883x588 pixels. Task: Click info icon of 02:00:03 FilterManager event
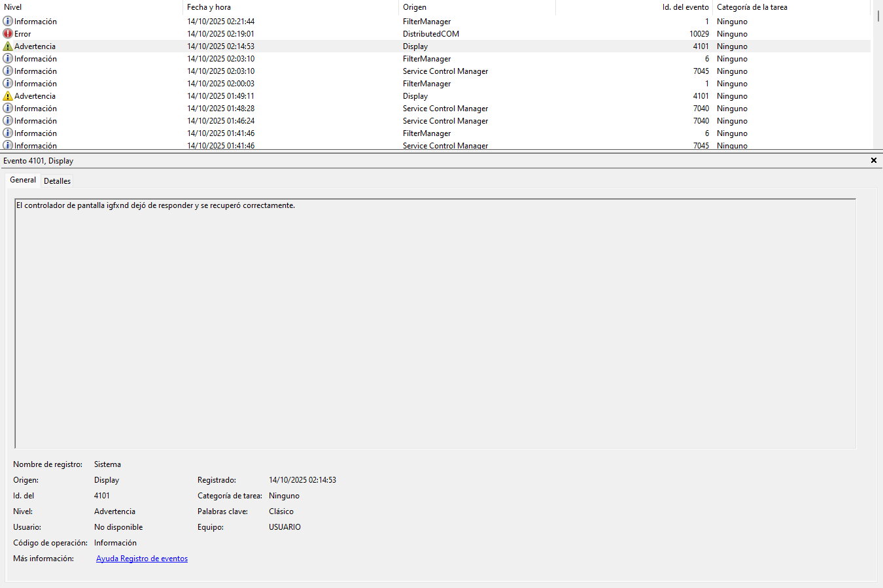(x=8, y=84)
